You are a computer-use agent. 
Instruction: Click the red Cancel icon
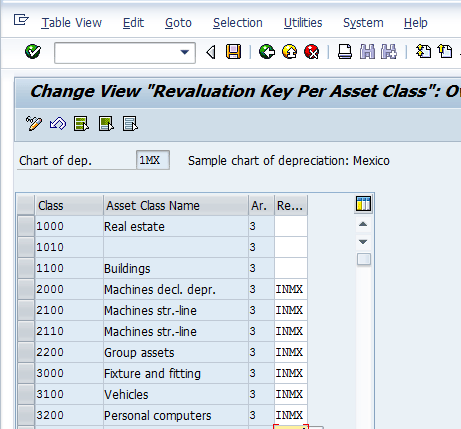312,52
